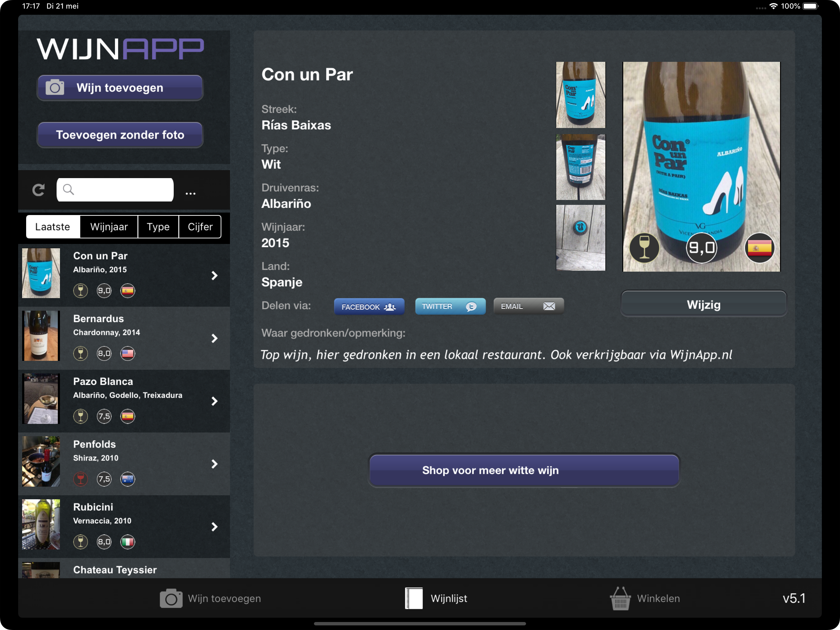Expand the Rubicini list entry chevron
The width and height of the screenshot is (840, 630).
point(215,527)
